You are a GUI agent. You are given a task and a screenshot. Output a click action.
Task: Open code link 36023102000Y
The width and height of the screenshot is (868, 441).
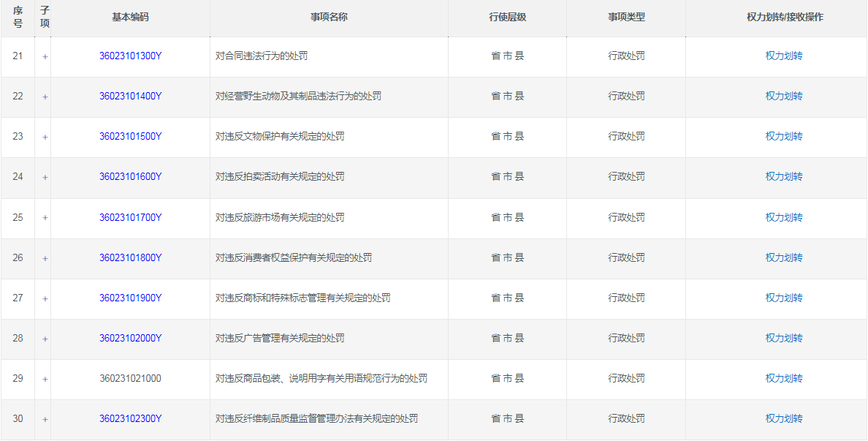[x=130, y=338]
